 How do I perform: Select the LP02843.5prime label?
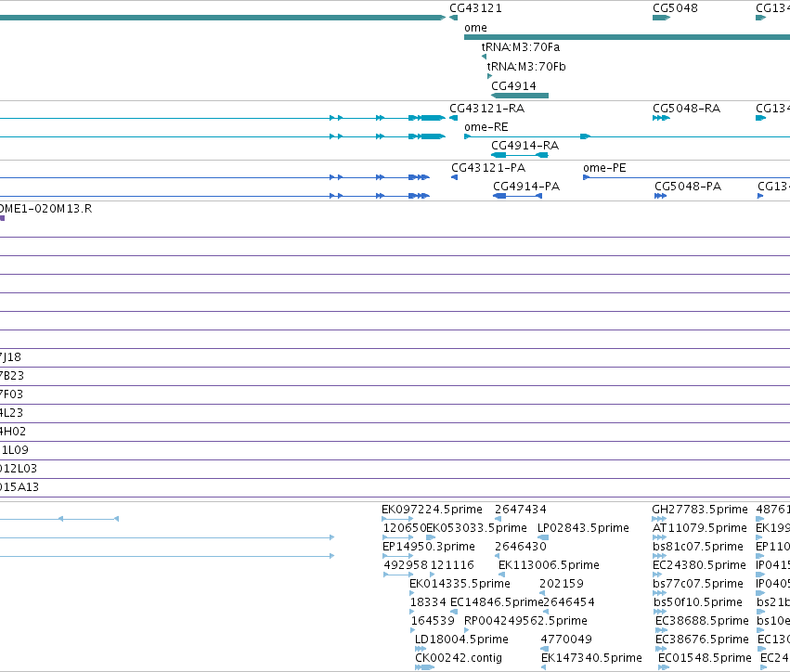coord(583,528)
